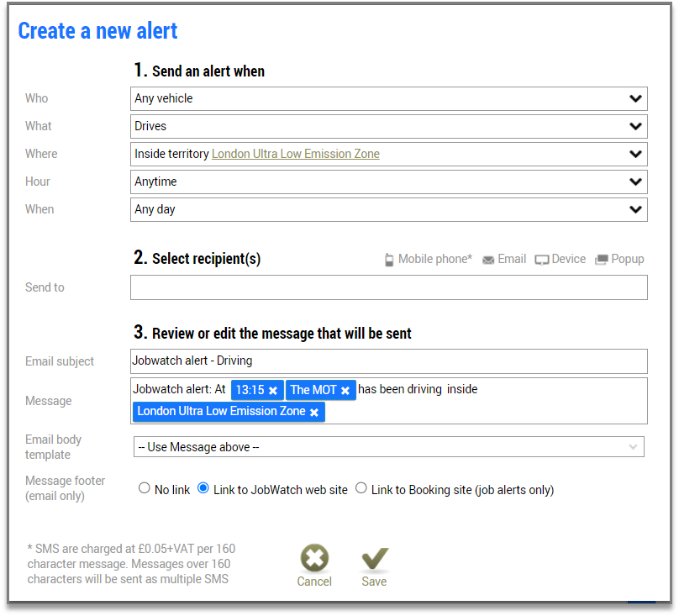Remove The MOT tag from message
Viewport: 679px width, 616px height.
345,391
